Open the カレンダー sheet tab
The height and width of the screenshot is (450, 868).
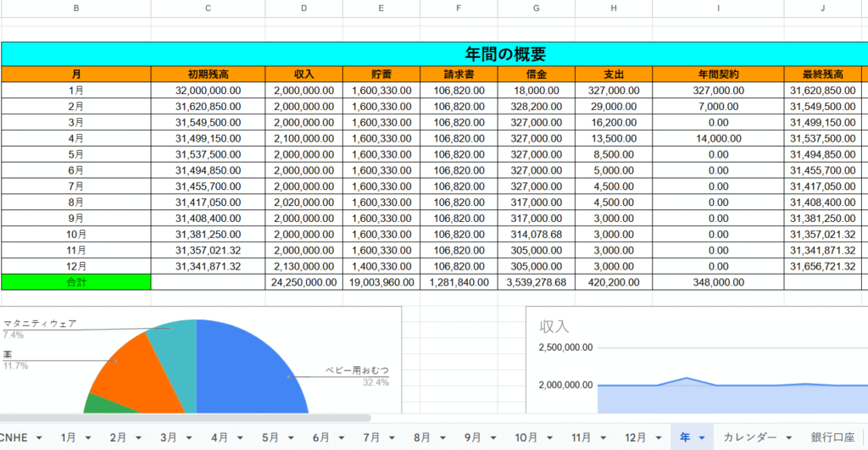[x=750, y=437]
